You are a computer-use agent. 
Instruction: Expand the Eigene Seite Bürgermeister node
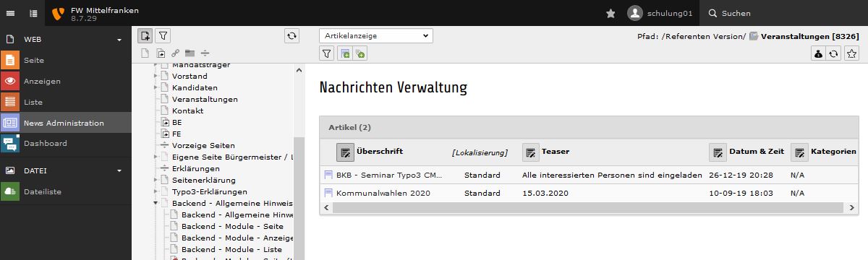click(156, 157)
